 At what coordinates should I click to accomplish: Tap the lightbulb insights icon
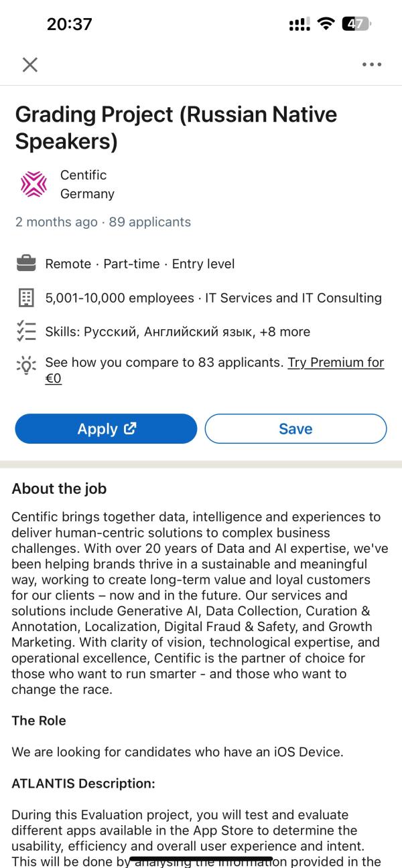coord(25,365)
